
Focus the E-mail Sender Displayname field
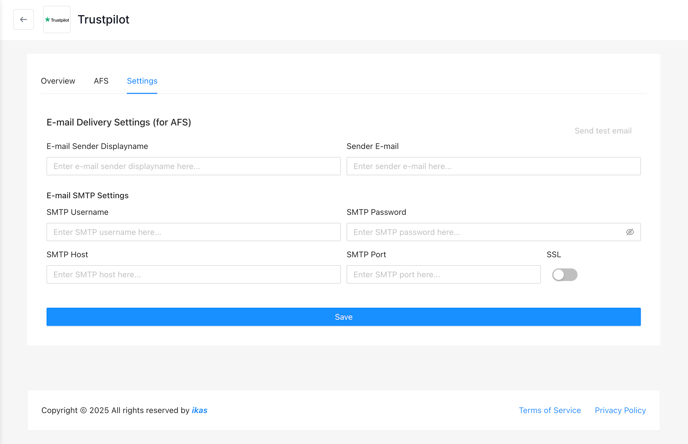click(194, 166)
